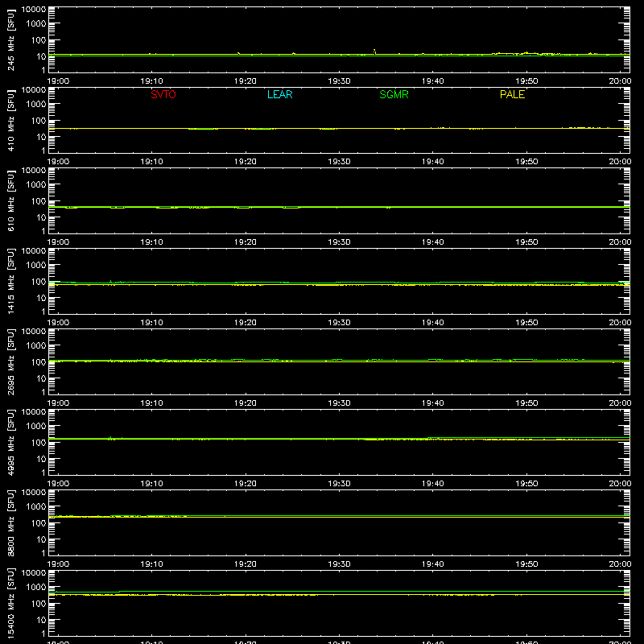
Task: Select the 15400 MHz [SFU] axis title
Action: tap(11, 604)
